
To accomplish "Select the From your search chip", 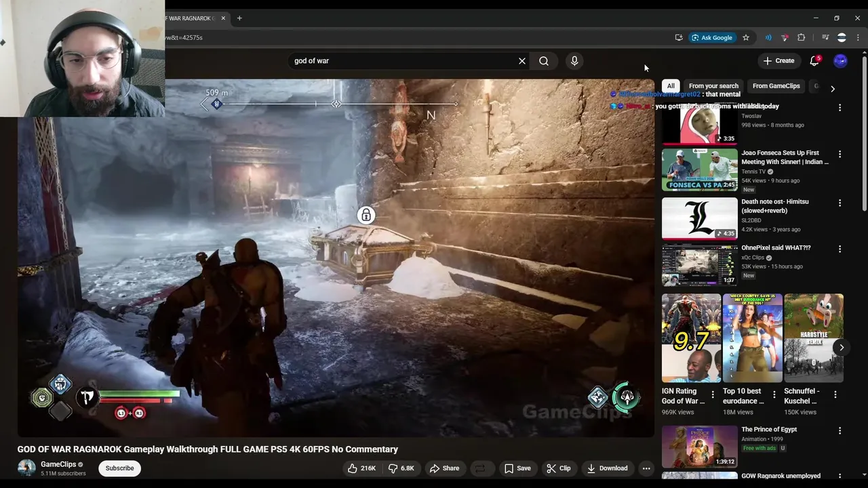I will tap(713, 86).
